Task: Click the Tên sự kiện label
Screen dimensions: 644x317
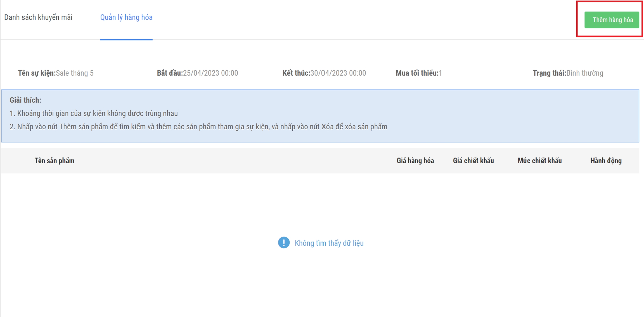Action: click(37, 73)
